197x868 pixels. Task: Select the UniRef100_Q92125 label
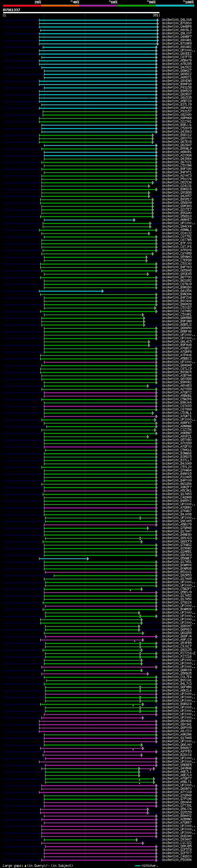click(x=177, y=650)
